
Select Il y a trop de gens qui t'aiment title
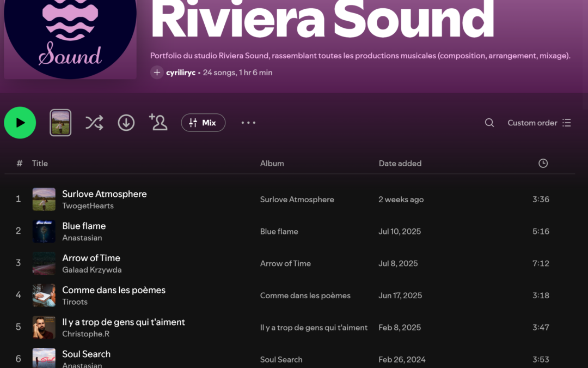(124, 322)
